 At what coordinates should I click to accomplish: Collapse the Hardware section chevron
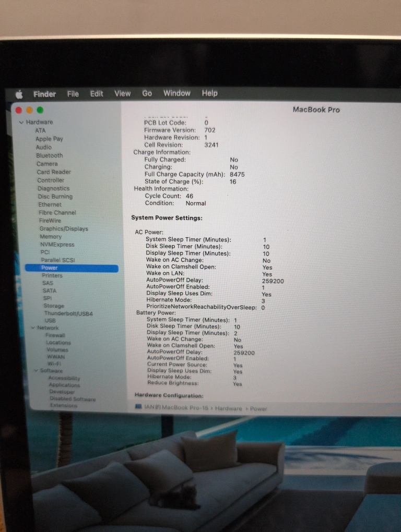click(x=21, y=122)
